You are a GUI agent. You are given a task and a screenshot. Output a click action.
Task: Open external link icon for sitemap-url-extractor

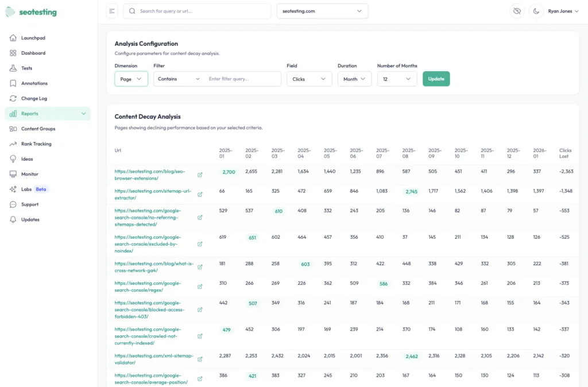pos(200,195)
